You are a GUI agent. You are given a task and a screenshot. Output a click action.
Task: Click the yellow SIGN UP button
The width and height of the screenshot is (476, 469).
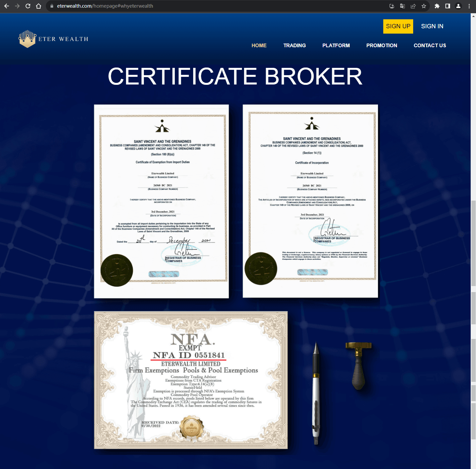[398, 26]
